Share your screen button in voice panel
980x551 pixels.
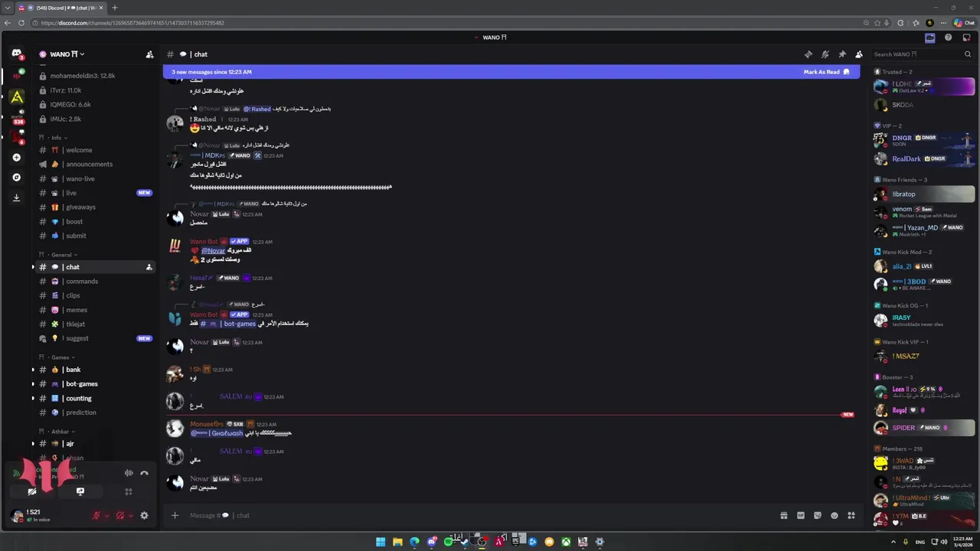pyautogui.click(x=80, y=491)
